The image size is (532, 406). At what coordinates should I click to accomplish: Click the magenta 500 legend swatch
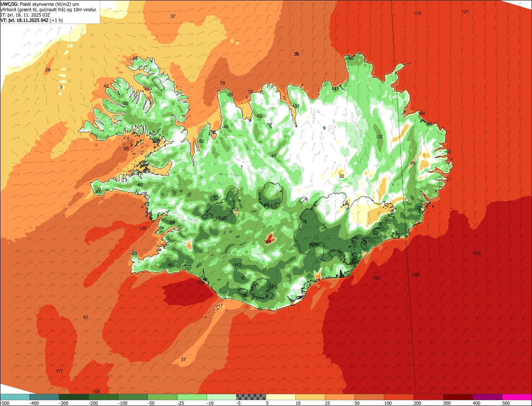click(x=517, y=397)
